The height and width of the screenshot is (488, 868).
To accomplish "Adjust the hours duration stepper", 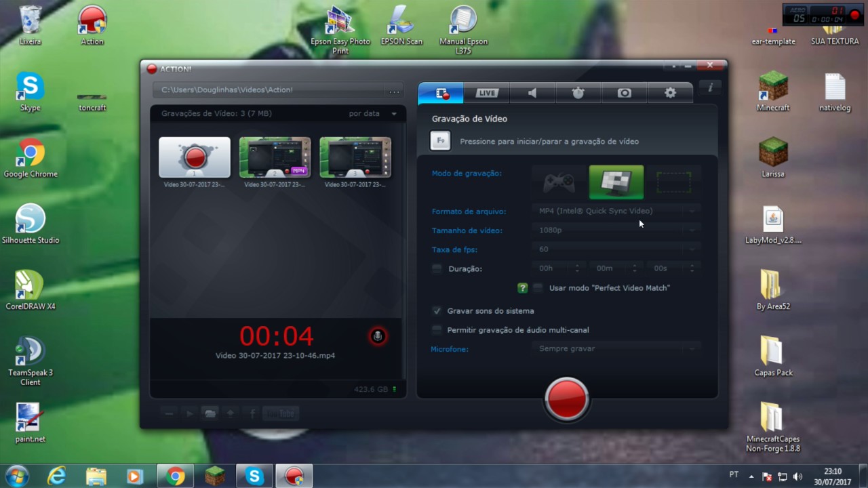I will coord(577,268).
